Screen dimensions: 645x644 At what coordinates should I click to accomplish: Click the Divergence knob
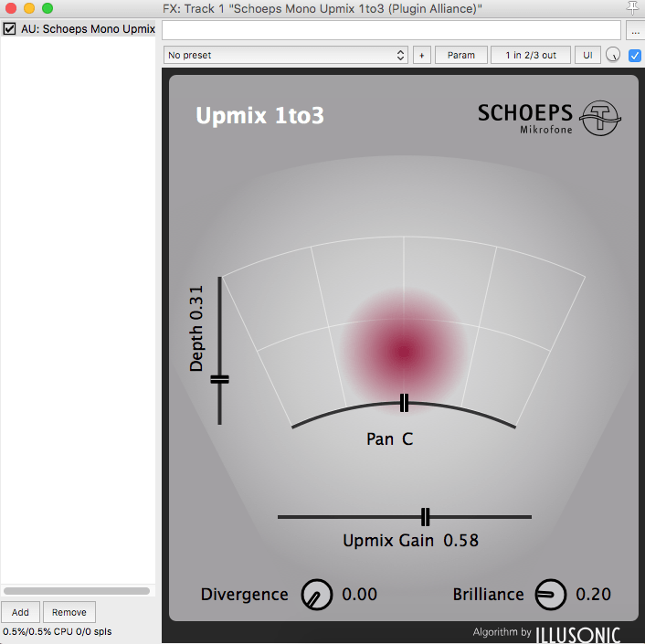click(316, 595)
